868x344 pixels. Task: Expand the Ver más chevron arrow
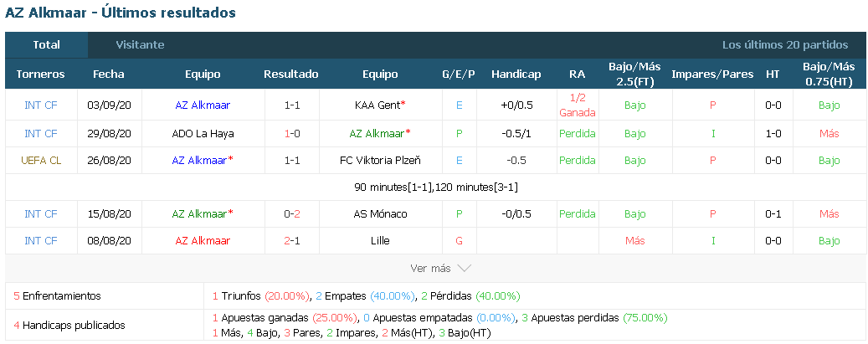464,269
